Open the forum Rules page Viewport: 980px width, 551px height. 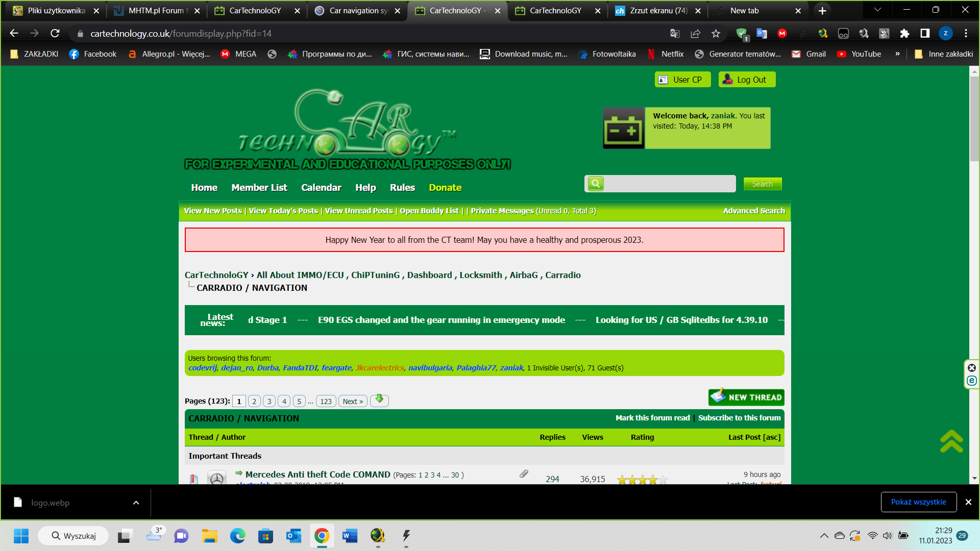[x=402, y=187]
